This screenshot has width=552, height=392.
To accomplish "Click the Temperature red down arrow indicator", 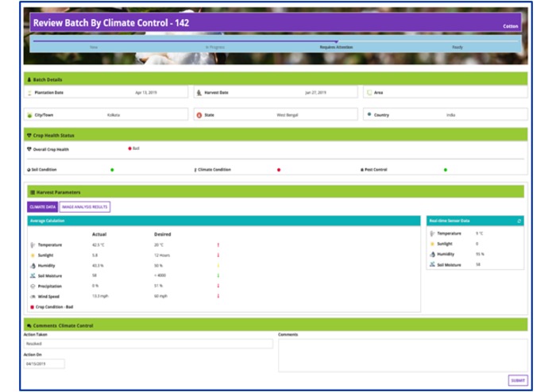I will click(x=218, y=244).
